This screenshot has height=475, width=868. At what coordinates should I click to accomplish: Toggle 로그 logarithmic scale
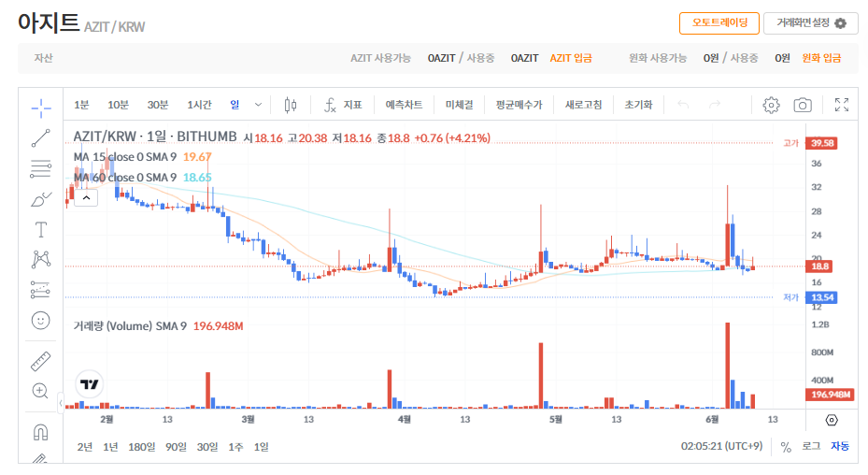pos(811,446)
